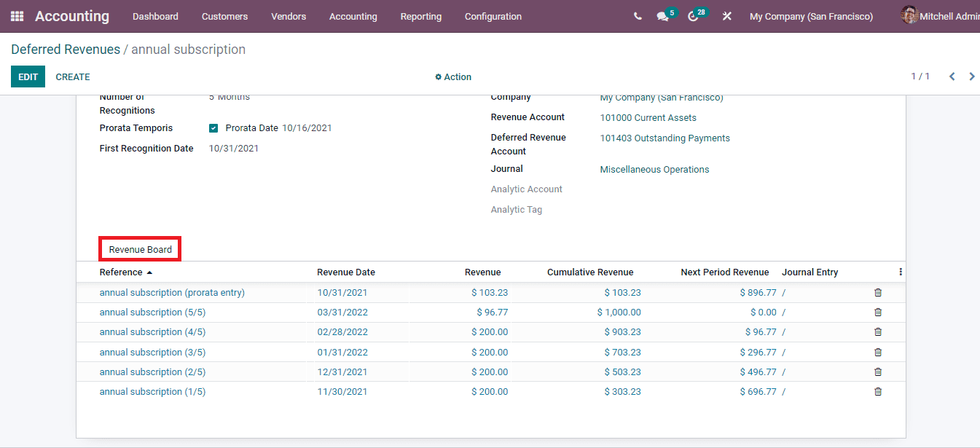This screenshot has height=448, width=980.
Task: Remove annual subscription (1/5) with trash icon
Action: click(x=877, y=391)
